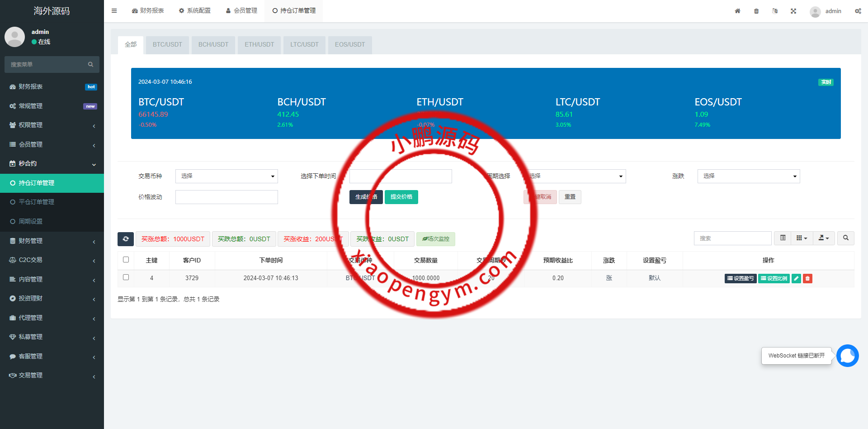Viewport: 868px width, 429px height.
Task: Switch to the BTC/USDT tab
Action: (x=167, y=45)
